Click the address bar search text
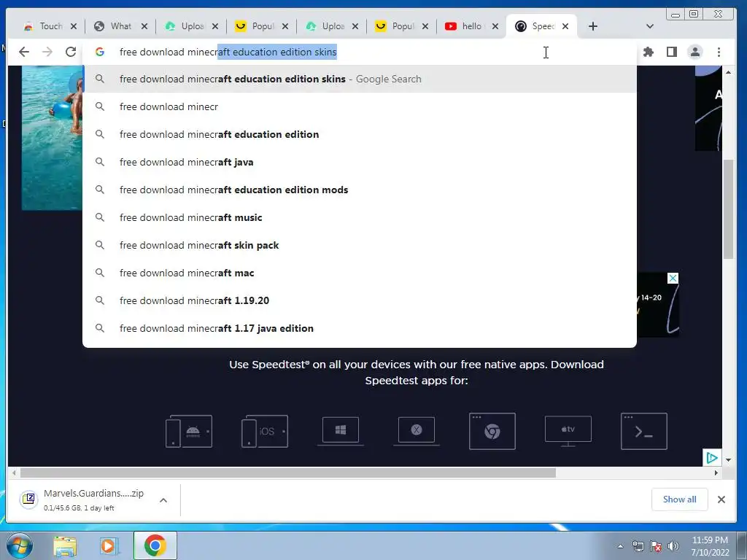Screen dimensions: 747x560 (x=228, y=52)
